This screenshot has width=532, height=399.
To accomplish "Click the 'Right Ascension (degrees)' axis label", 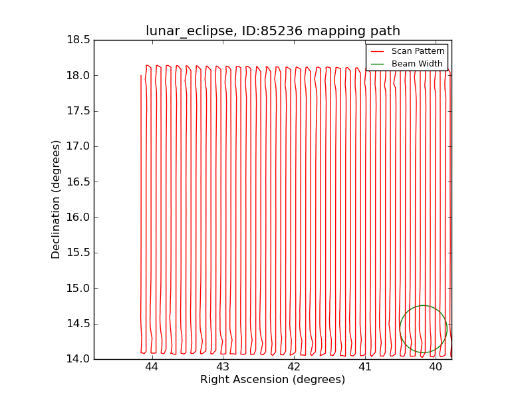I will coord(273,379).
